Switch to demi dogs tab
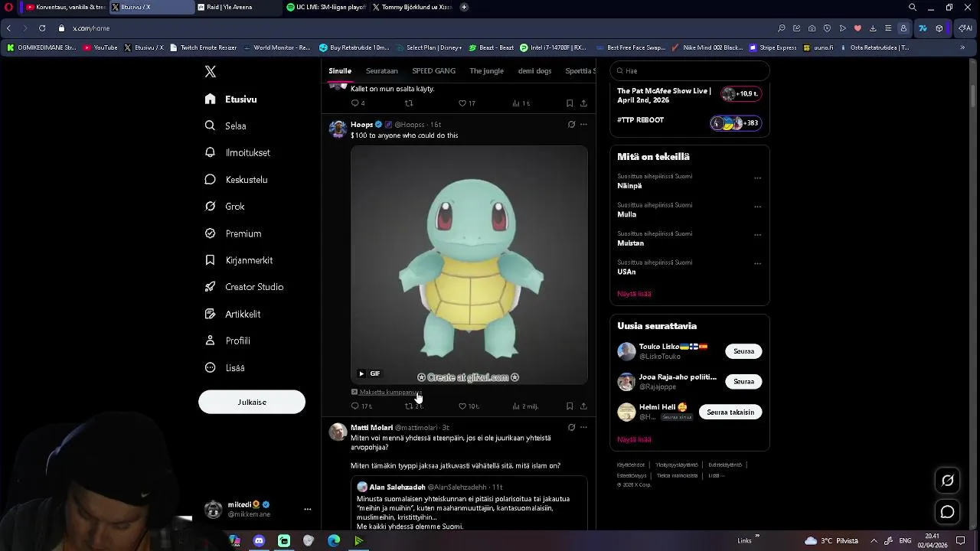This screenshot has width=980, height=551. click(534, 71)
